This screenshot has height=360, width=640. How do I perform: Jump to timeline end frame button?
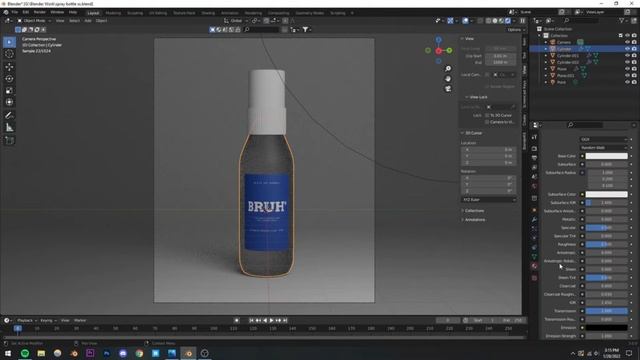285,320
